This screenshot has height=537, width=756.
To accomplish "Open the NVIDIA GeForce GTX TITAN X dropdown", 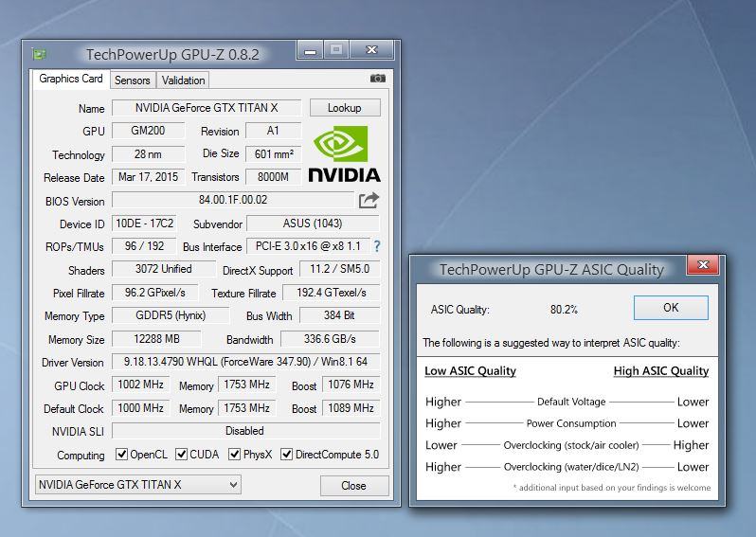I will [138, 485].
